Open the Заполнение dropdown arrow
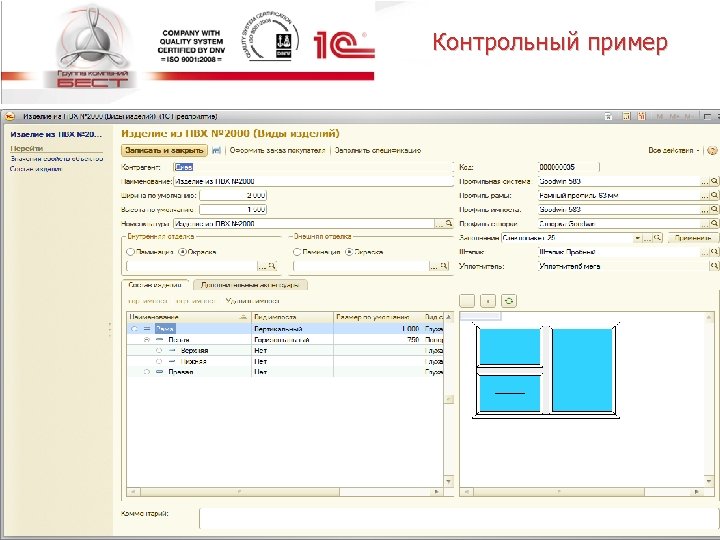720x540 pixels. point(637,238)
